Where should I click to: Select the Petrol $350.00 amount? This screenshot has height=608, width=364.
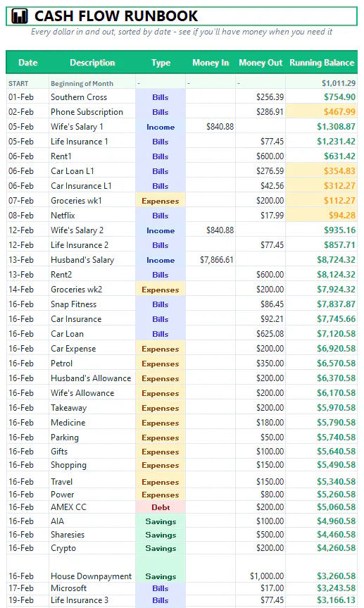[x=261, y=364]
